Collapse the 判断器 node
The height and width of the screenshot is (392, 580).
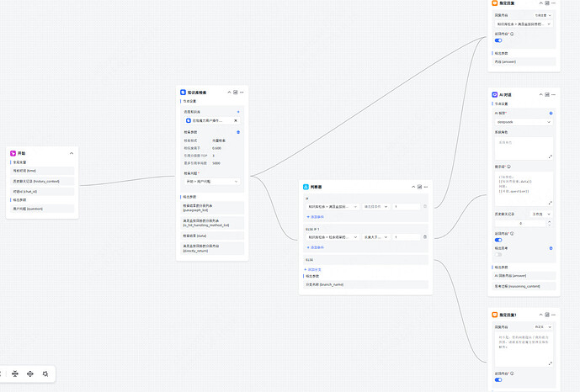pyautogui.click(x=413, y=187)
